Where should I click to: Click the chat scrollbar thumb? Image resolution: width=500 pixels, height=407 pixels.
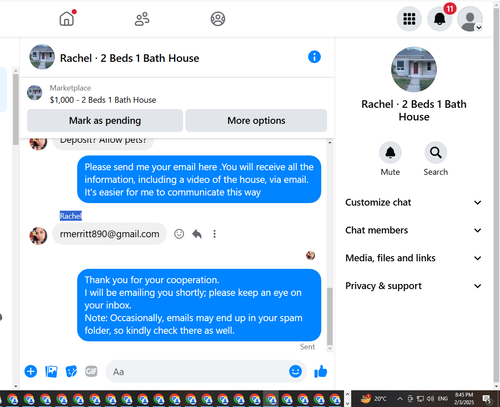pos(330,316)
